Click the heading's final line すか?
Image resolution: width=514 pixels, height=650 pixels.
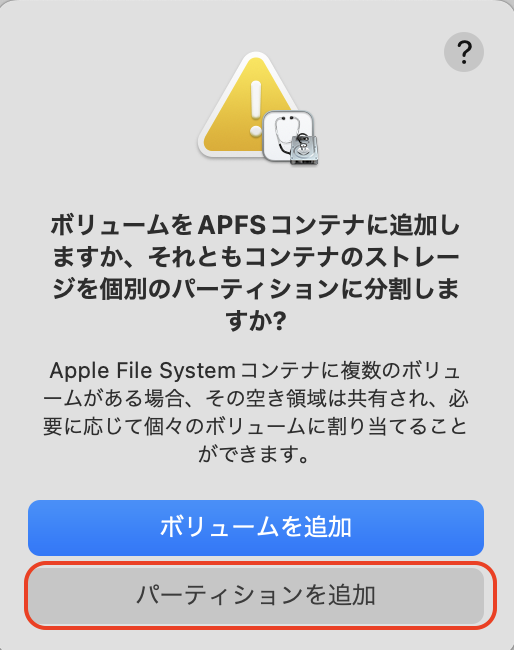[x=256, y=321]
